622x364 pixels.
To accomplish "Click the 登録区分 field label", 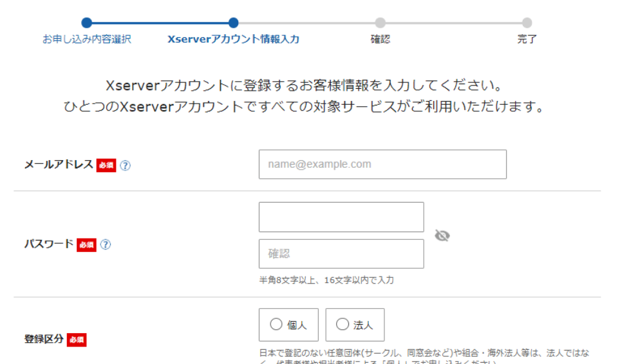I will pos(44,339).
